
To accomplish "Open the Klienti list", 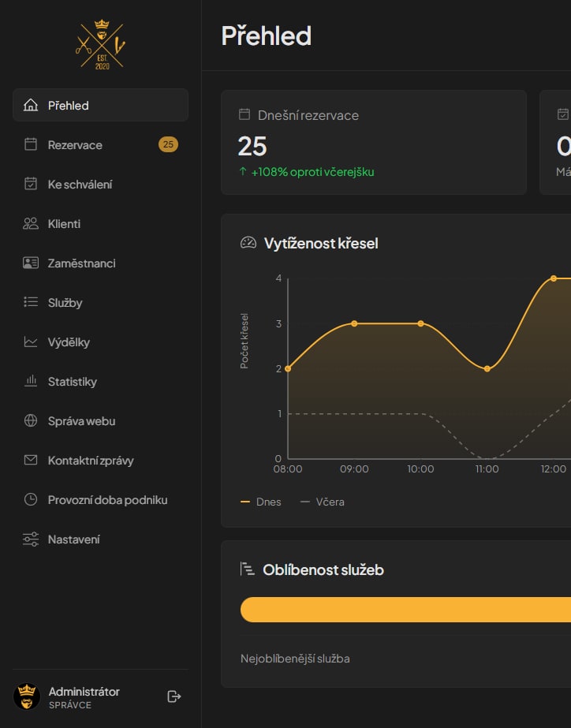I will (x=64, y=224).
